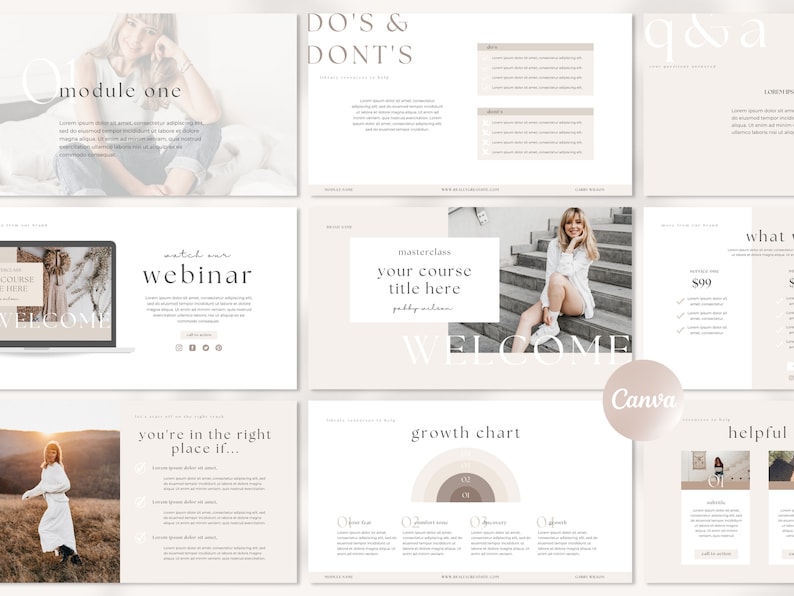Click the 01 image card on helpful slide
The image size is (794, 596).
pos(716,470)
